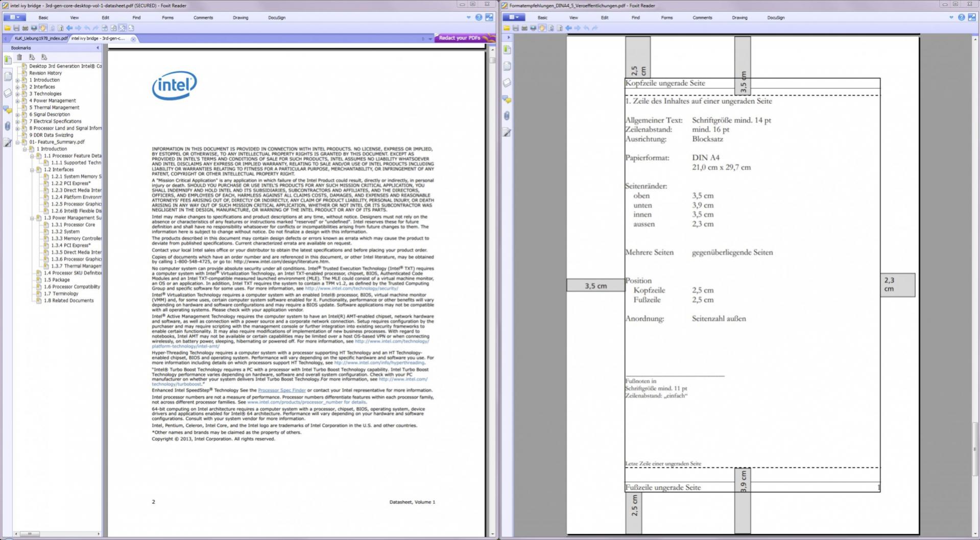980x540 pixels.
Task: Go to next view in Intel datasheet window
Action: click(78, 28)
